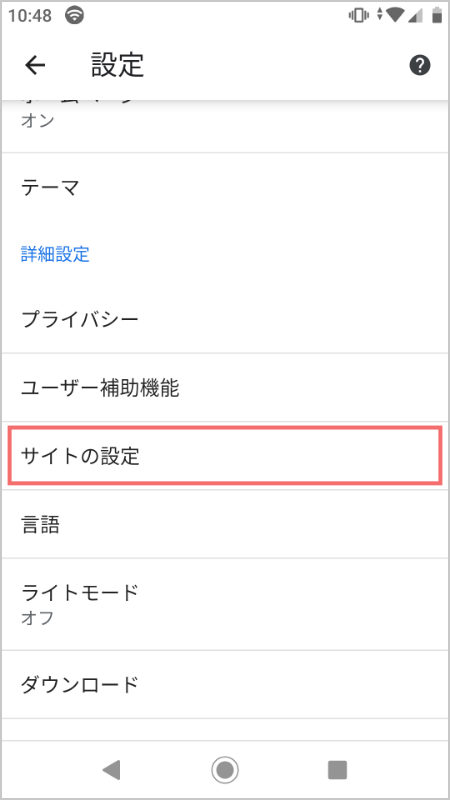Tap the partially hidden オン setting row
The height and width of the screenshot is (800, 450).
click(225, 125)
